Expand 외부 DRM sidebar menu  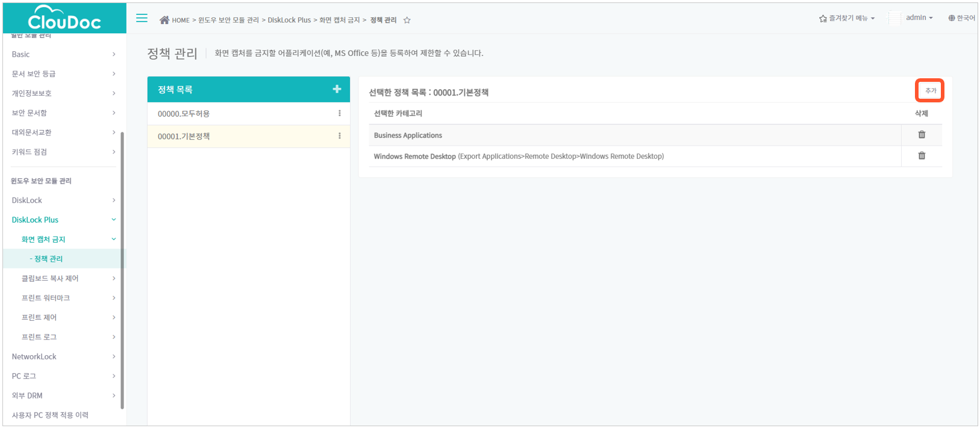(x=63, y=395)
